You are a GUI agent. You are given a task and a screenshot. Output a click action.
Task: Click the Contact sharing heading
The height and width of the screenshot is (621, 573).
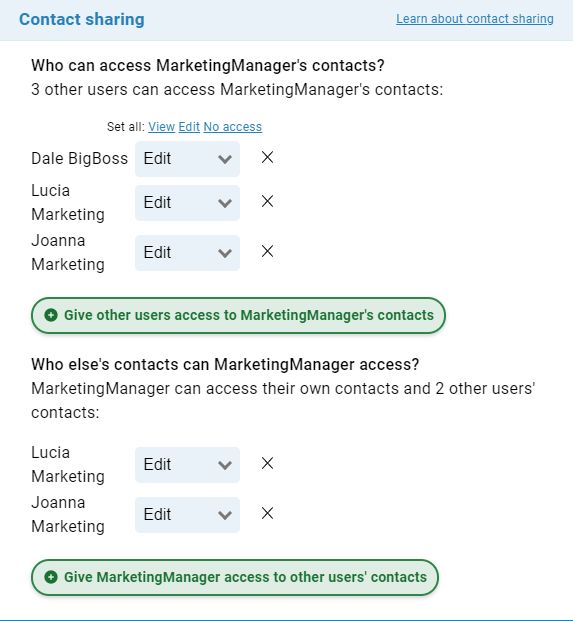[82, 19]
